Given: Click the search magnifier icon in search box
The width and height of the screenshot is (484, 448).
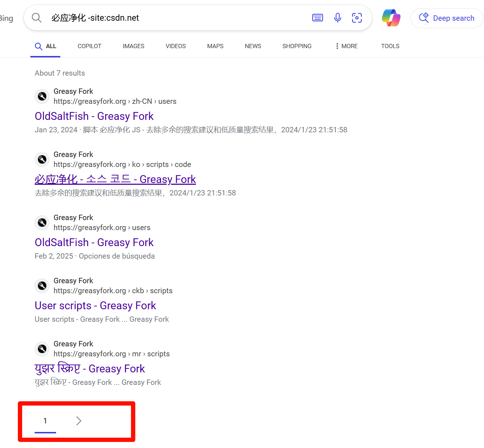Looking at the screenshot, I should click(37, 17).
